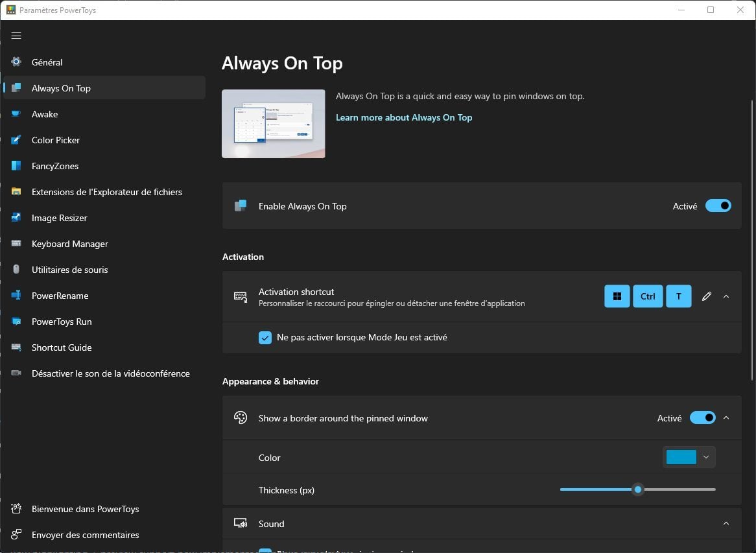Disable the Enable Always On Top switch
The image size is (756, 553).
click(718, 206)
